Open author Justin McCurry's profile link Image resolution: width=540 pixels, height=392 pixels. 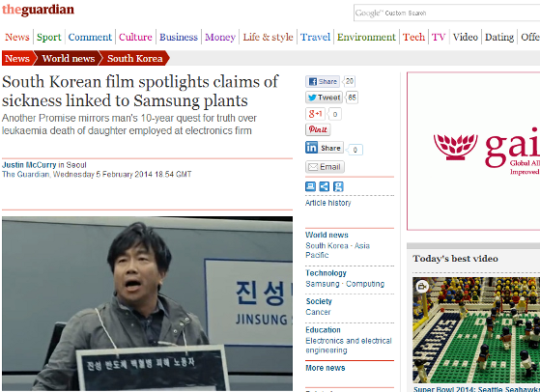(x=29, y=165)
